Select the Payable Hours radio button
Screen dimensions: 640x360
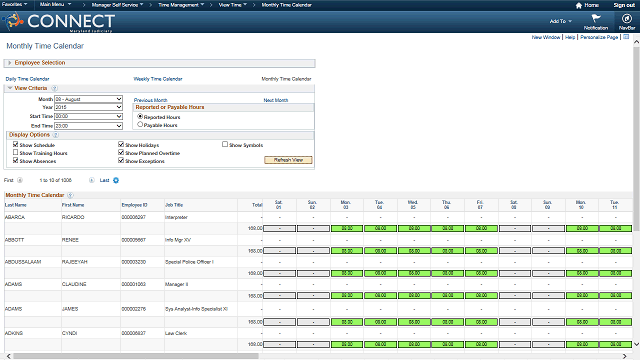140,124
